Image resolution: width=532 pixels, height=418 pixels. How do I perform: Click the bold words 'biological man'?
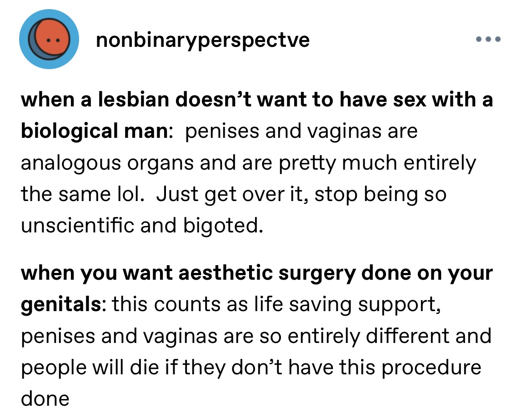(95, 131)
